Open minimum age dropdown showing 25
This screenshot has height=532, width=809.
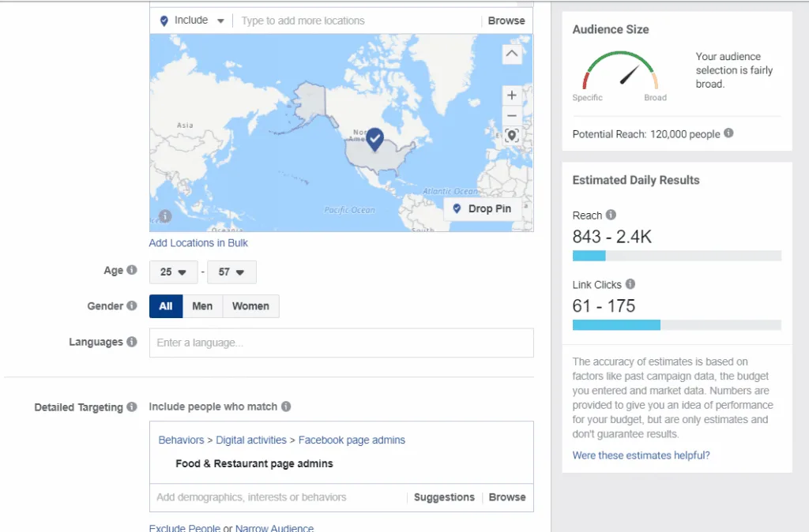pos(173,272)
